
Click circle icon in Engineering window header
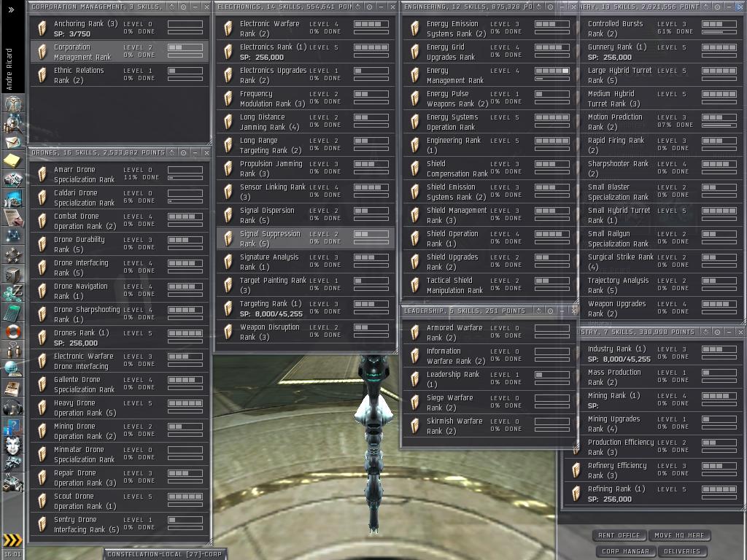[x=549, y=7]
